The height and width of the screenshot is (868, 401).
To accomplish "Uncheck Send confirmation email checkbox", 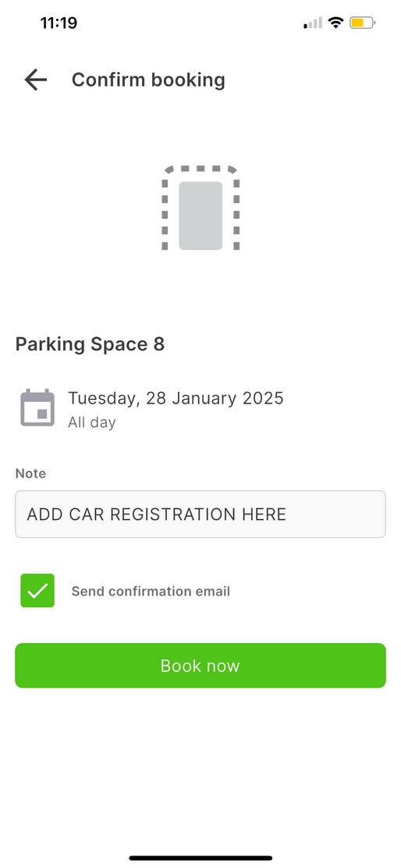I will click(x=37, y=591).
